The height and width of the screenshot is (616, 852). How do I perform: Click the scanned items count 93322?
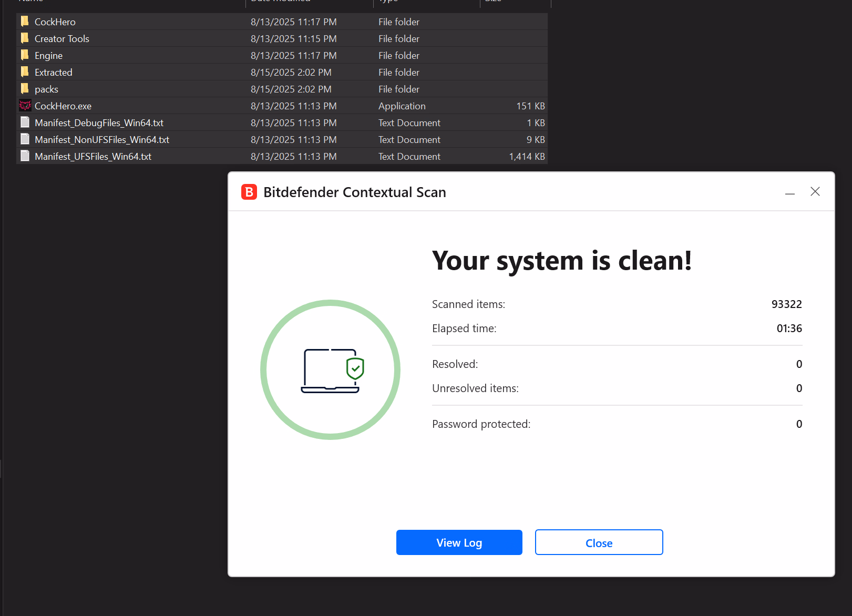point(786,304)
